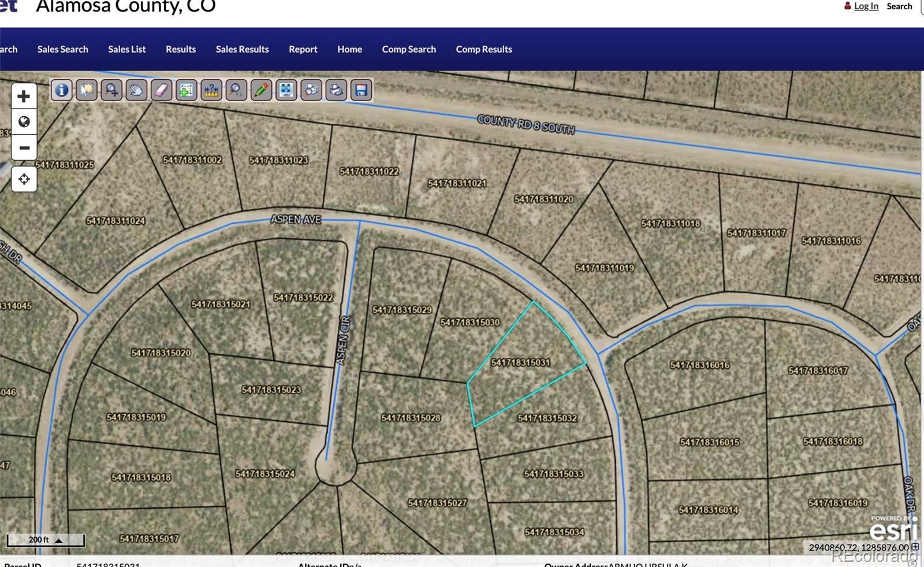Viewport: 924px width, 567px height.
Task: Open the Sales Search menu item
Action: coord(62,49)
